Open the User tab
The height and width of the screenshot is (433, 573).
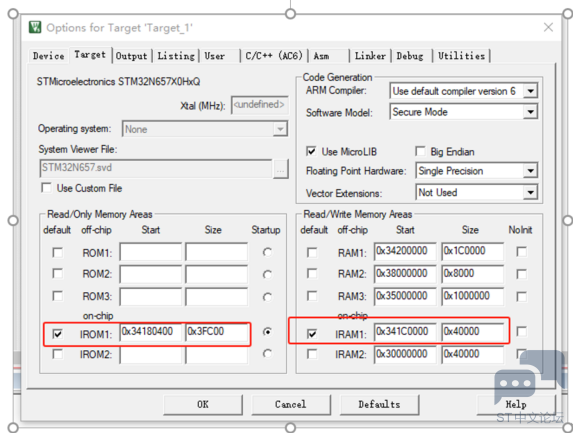(x=215, y=56)
